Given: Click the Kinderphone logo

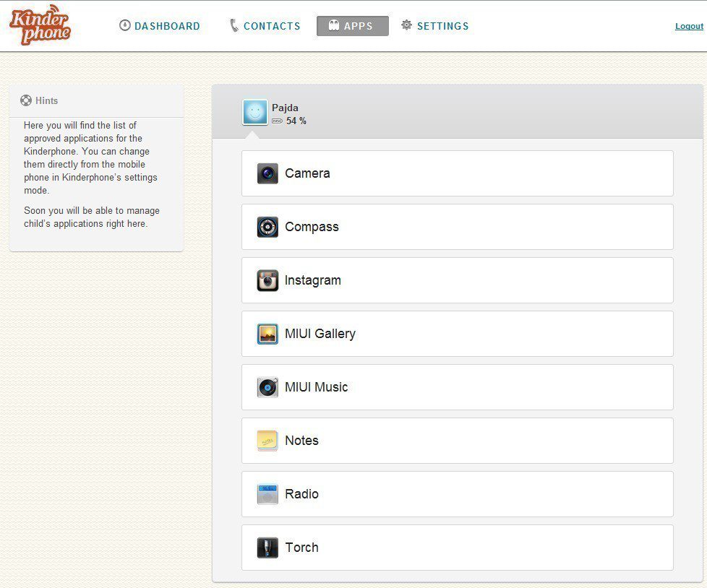Looking at the screenshot, I should (x=40, y=25).
